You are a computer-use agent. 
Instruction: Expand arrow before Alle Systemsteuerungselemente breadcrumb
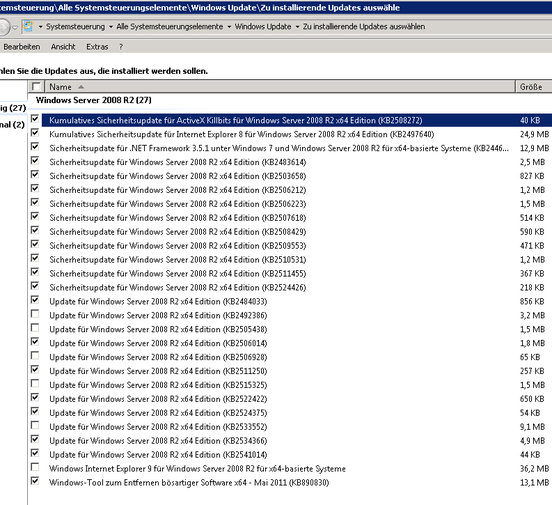pos(111,27)
